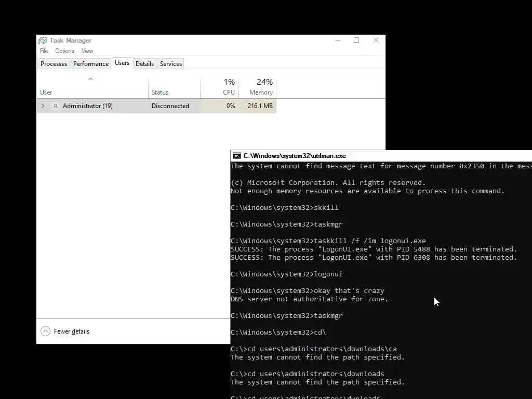Screen dimensions: 532x399
Task: Click the 'taskkill /f /im logonui.exe' command line
Action: 328,241
